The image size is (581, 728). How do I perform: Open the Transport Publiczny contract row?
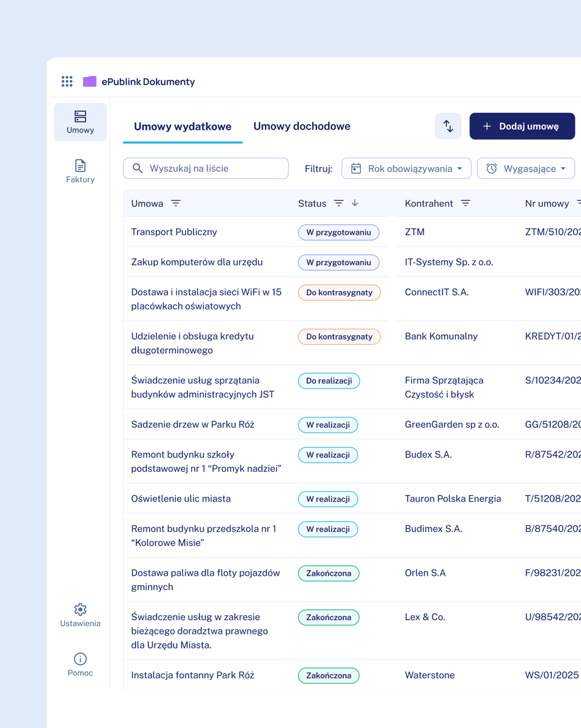coord(174,232)
